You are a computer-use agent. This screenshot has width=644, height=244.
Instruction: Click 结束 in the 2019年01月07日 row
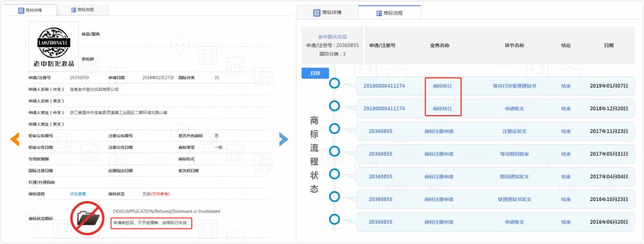[566, 87]
